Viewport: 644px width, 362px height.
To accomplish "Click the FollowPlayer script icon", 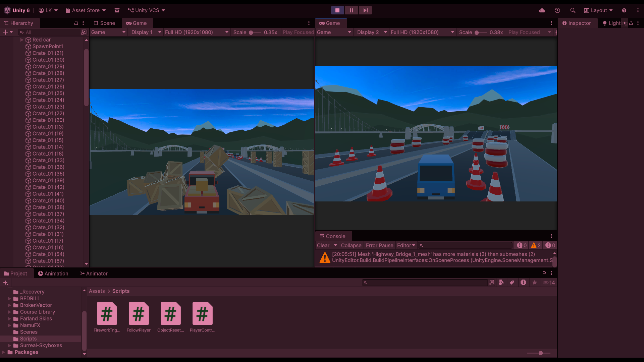I will [x=139, y=314].
